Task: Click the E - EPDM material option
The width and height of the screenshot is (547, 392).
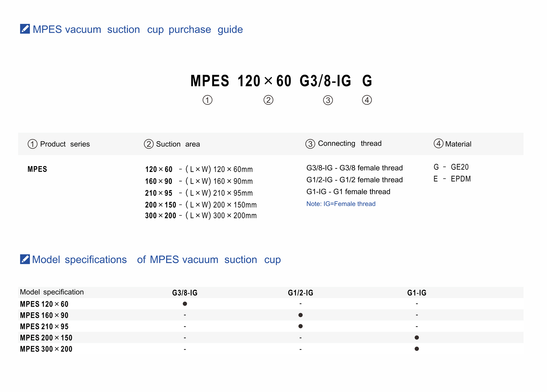Action: pyautogui.click(x=452, y=179)
